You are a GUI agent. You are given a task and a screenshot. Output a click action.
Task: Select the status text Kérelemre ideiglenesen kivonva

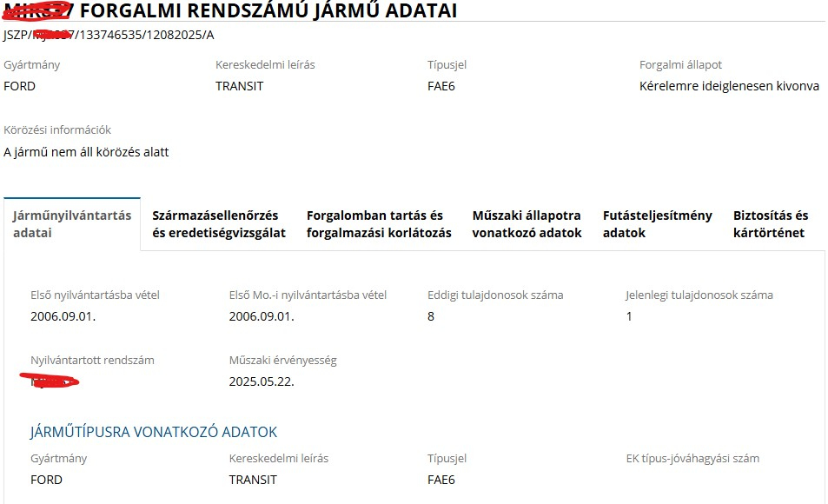tap(729, 86)
